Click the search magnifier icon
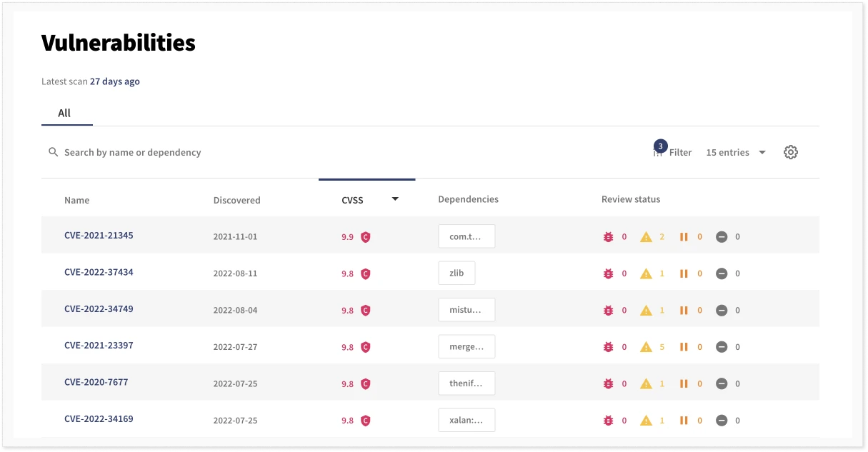 (x=53, y=152)
